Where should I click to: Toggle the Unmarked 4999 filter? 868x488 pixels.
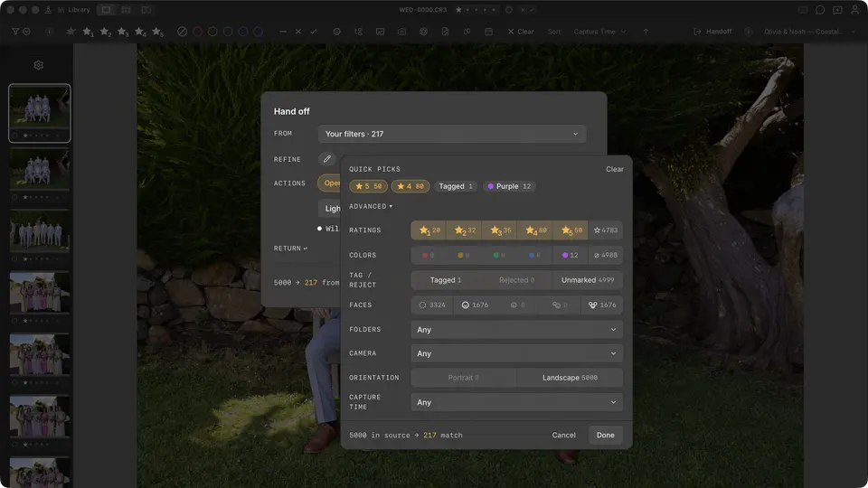588,280
